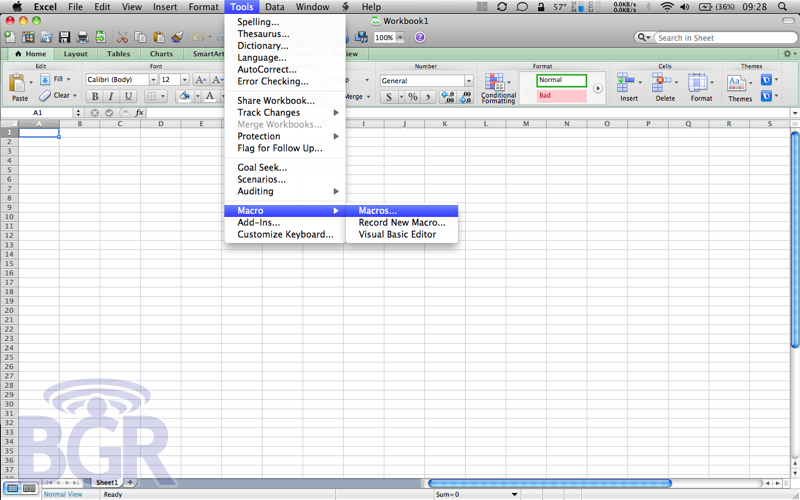Add a new sheet with plus button
The width and height of the screenshot is (800, 500).
130,482
